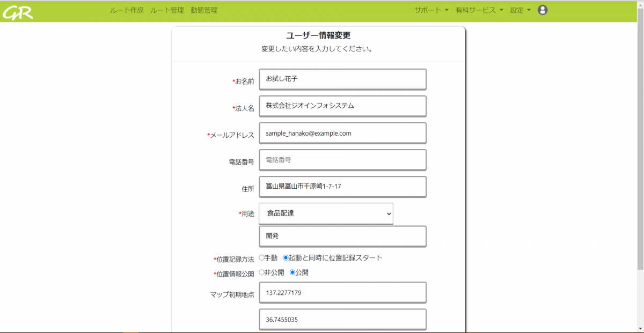The height and width of the screenshot is (333, 644).
Task: Open the サポート dropdown menu
Action: point(431,10)
